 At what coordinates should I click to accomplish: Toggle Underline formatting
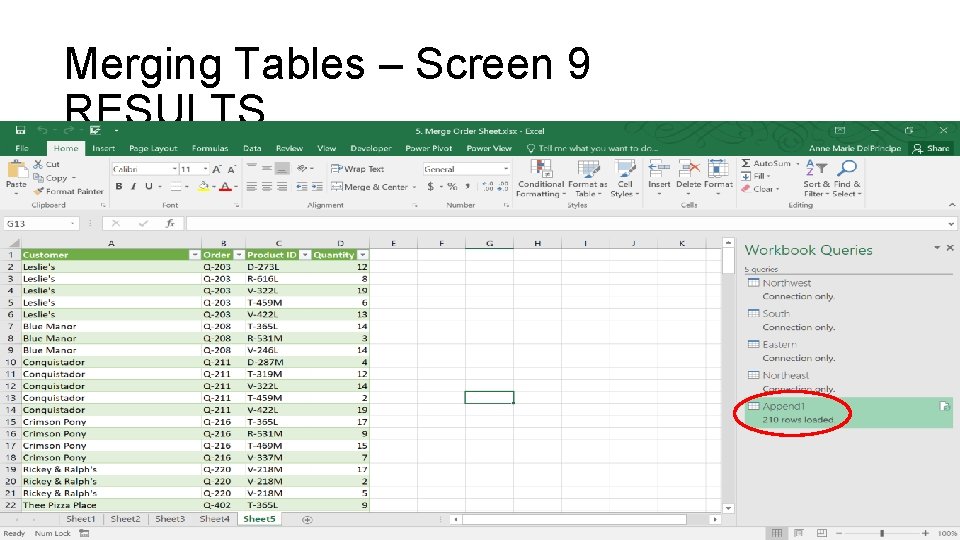148,187
